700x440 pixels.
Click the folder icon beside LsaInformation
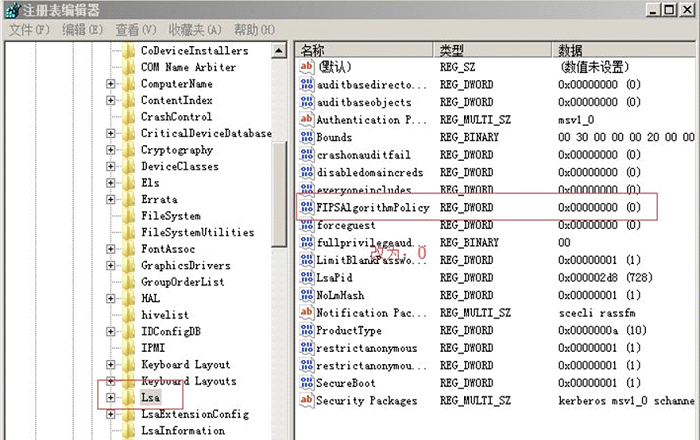pos(129,431)
